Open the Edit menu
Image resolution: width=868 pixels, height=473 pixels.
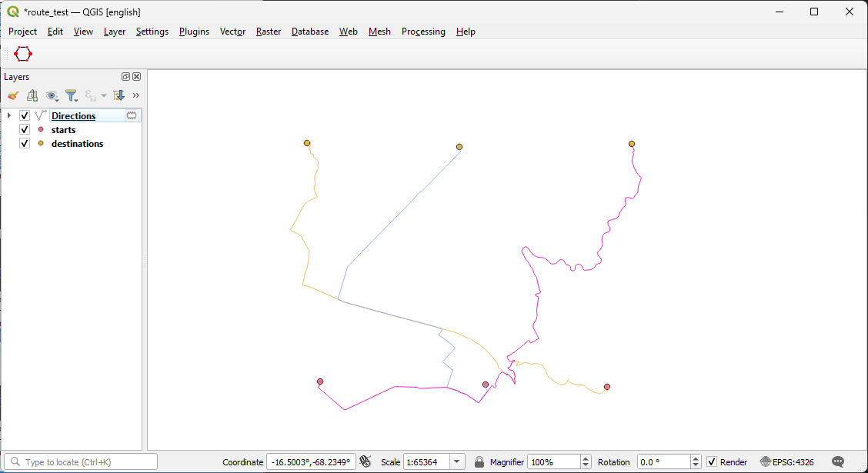(x=55, y=32)
